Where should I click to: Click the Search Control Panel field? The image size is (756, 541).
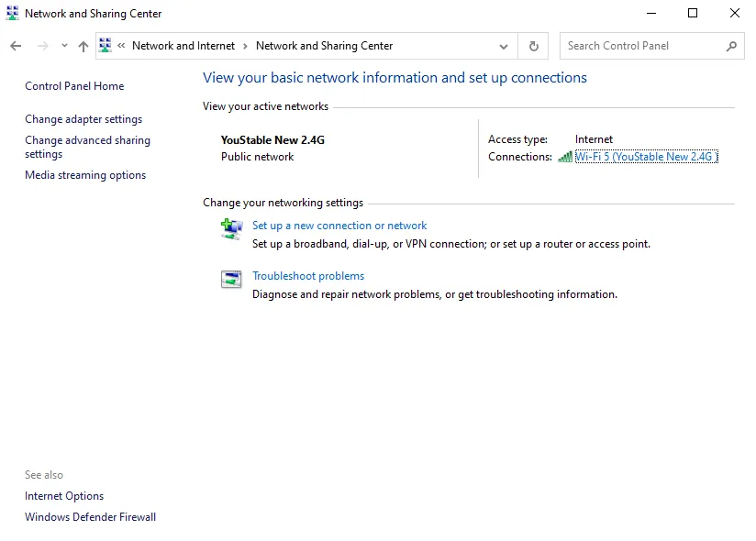[651, 46]
